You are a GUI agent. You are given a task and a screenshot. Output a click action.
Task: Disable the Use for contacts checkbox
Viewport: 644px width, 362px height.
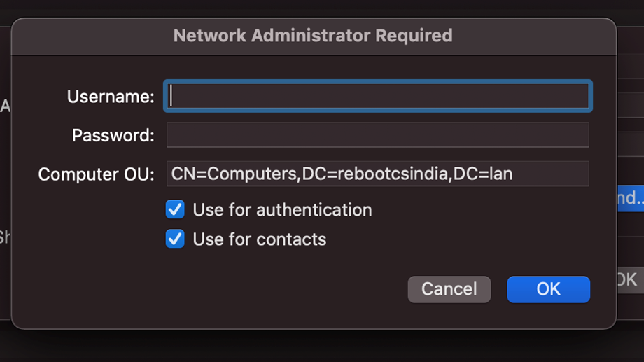pyautogui.click(x=175, y=239)
